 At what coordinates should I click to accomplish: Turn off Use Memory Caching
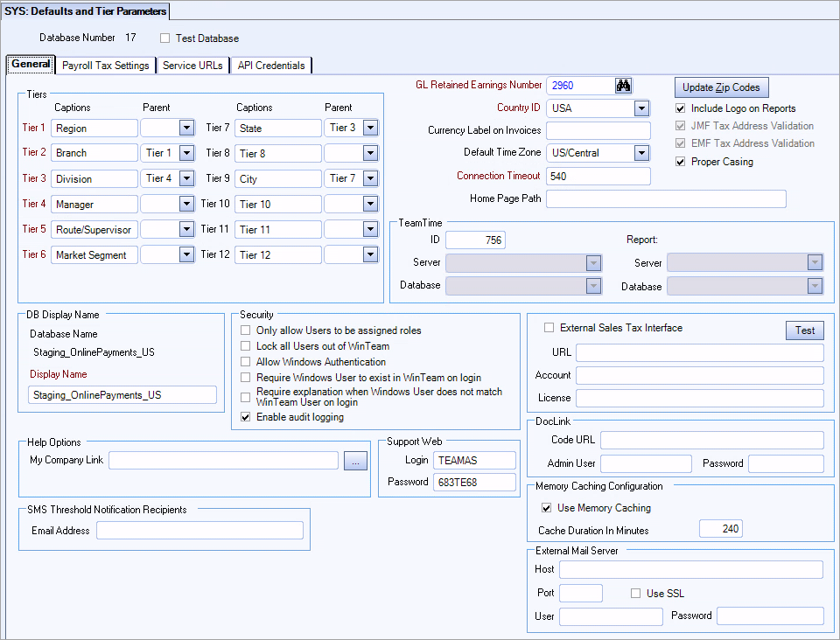point(546,507)
